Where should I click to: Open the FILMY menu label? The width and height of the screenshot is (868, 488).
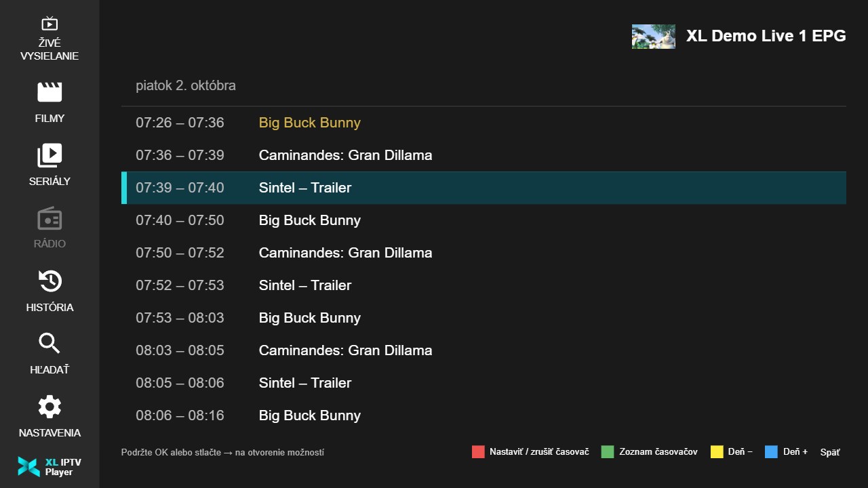click(x=50, y=119)
